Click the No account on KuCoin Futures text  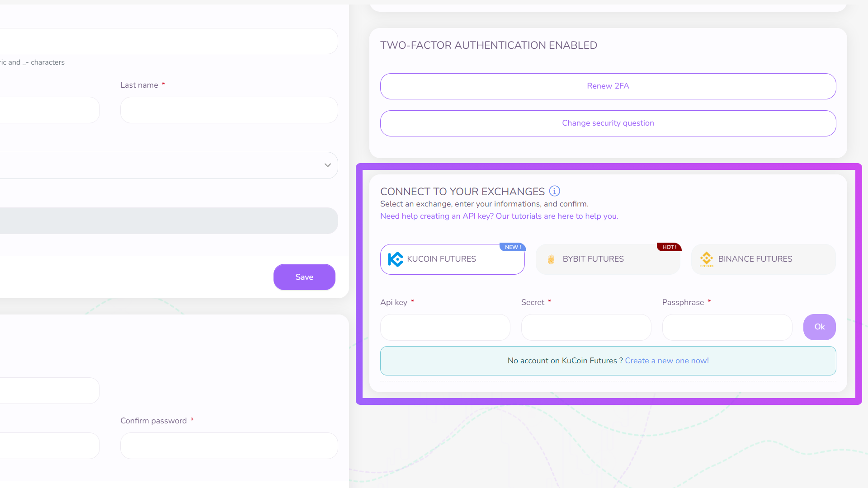[x=565, y=361]
